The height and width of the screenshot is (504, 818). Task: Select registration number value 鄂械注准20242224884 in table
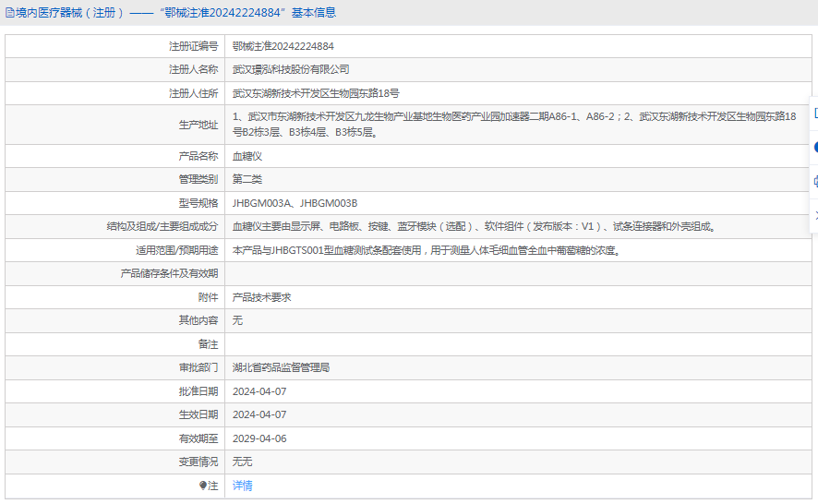pyautogui.click(x=283, y=46)
